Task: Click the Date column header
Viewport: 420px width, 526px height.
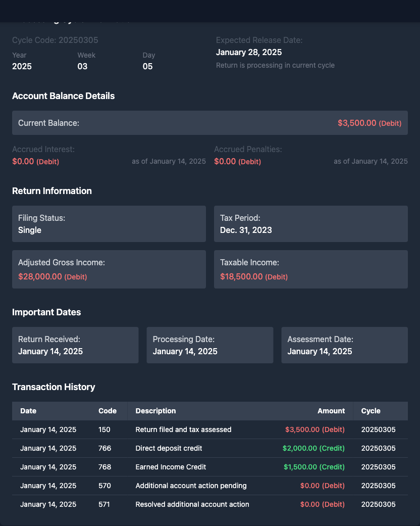Action: tap(28, 411)
